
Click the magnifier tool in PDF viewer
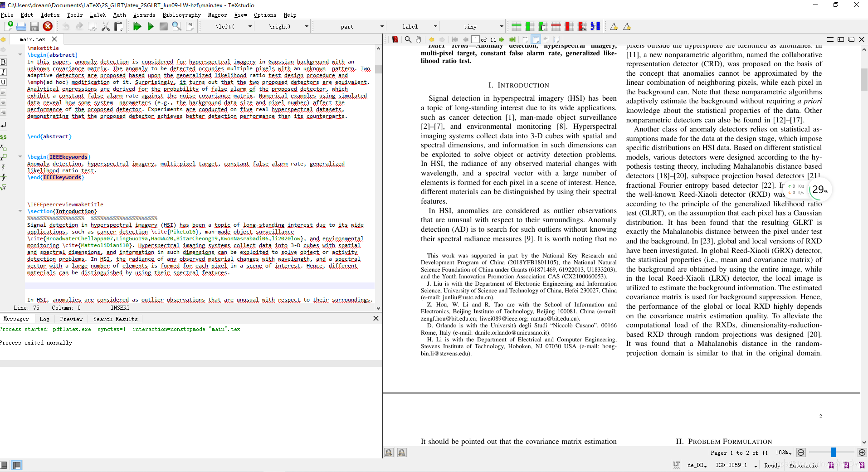pos(408,39)
